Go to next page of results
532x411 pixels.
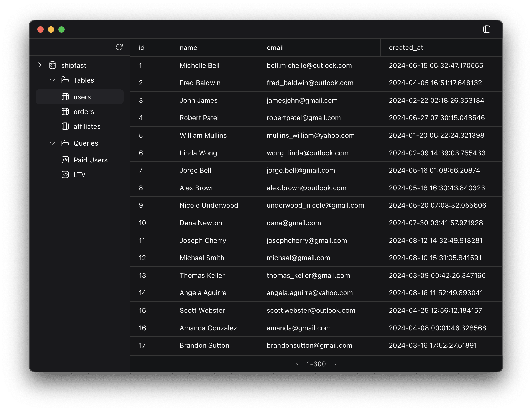335,364
